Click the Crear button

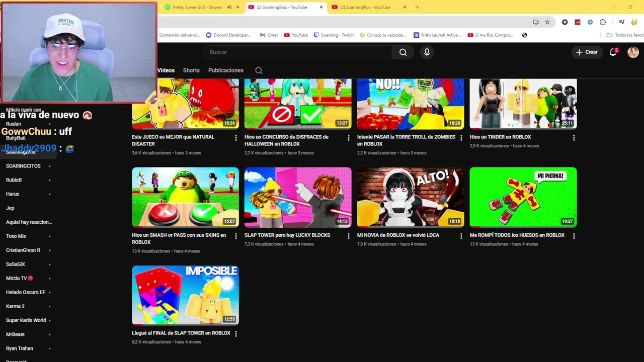[x=587, y=52]
